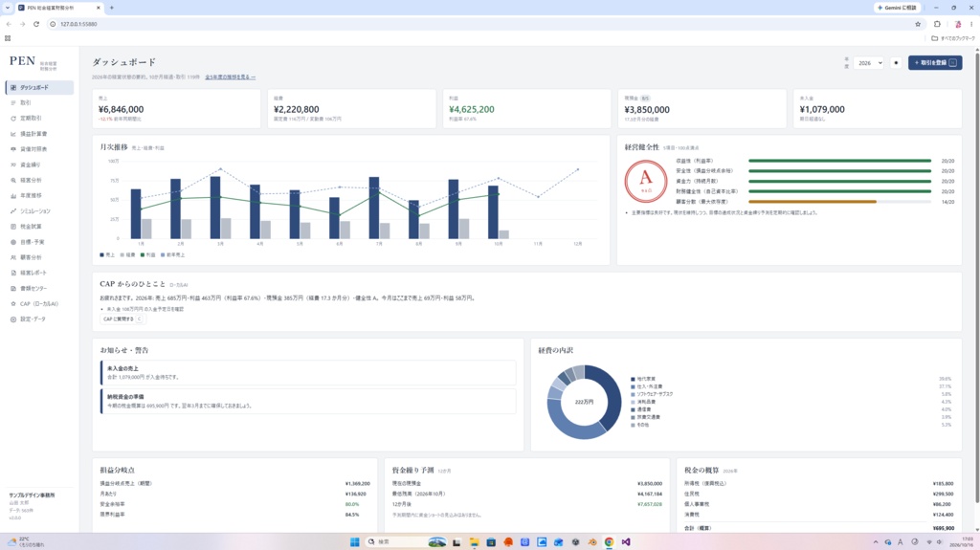
Task: Click the CAPに質問する button
Action: (x=122, y=319)
